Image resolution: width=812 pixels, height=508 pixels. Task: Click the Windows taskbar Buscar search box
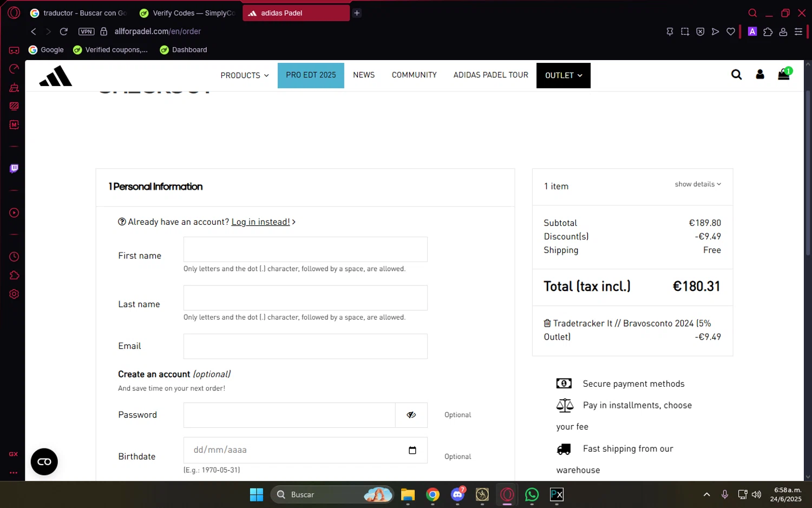point(332,494)
